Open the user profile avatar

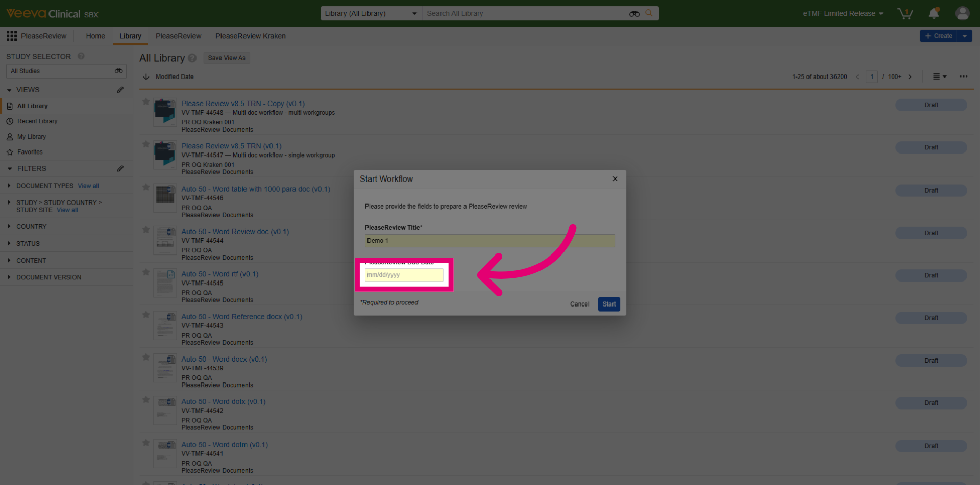click(962, 13)
